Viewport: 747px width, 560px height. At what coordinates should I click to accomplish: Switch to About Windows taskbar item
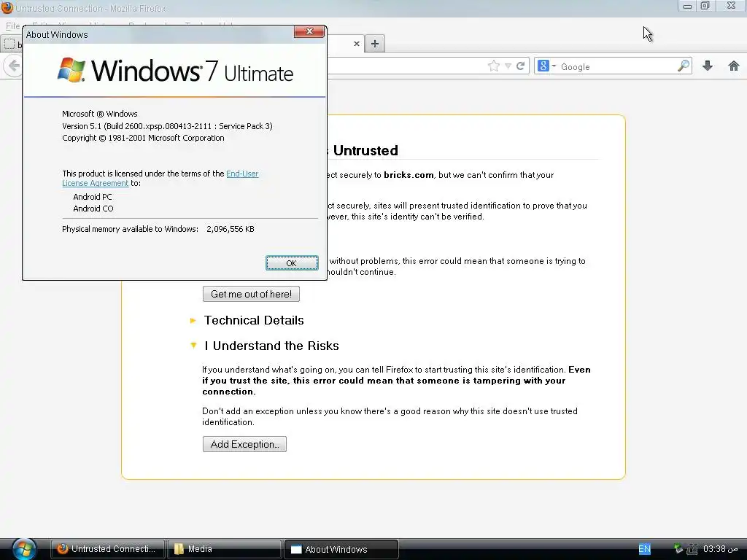coord(341,549)
